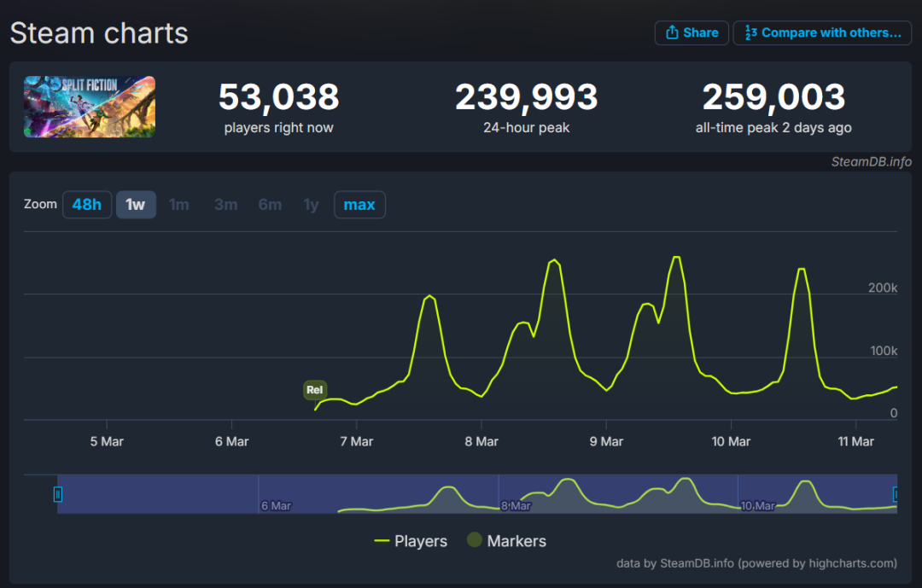Click the 53,038 players right now figure
Screen dimensions: 922x588
[x=278, y=97]
